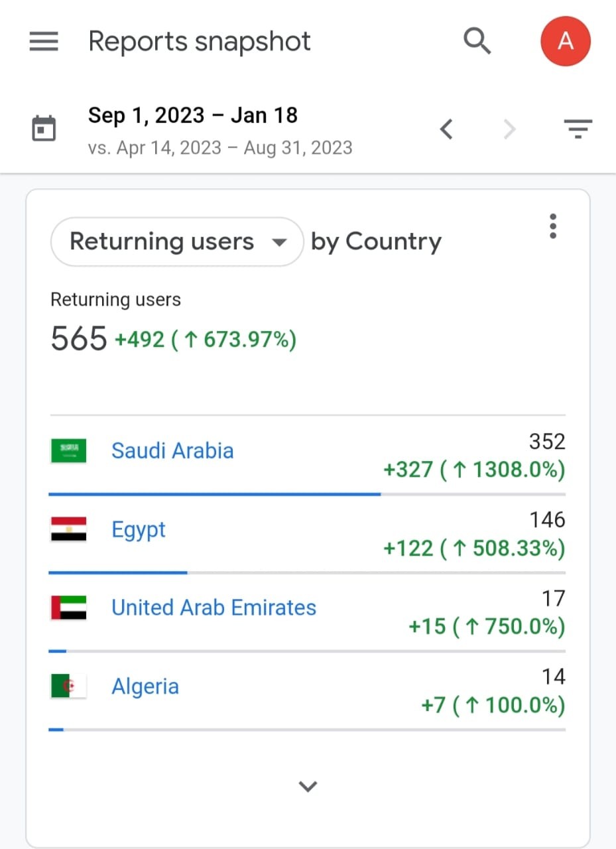This screenshot has width=616, height=849.
Task: Select United Arab Emirates link
Action: 214,608
